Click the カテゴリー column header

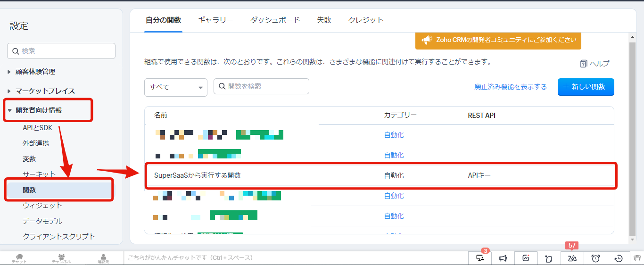click(400, 115)
